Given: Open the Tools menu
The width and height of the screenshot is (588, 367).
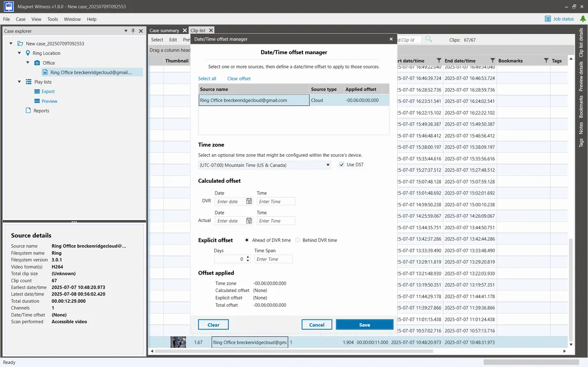Looking at the screenshot, I should coord(52,19).
